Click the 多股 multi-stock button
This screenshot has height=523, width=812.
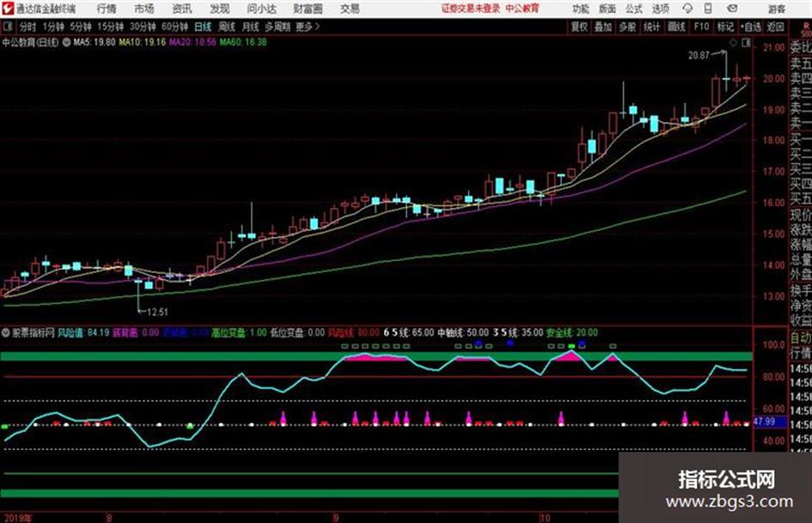[x=627, y=27]
